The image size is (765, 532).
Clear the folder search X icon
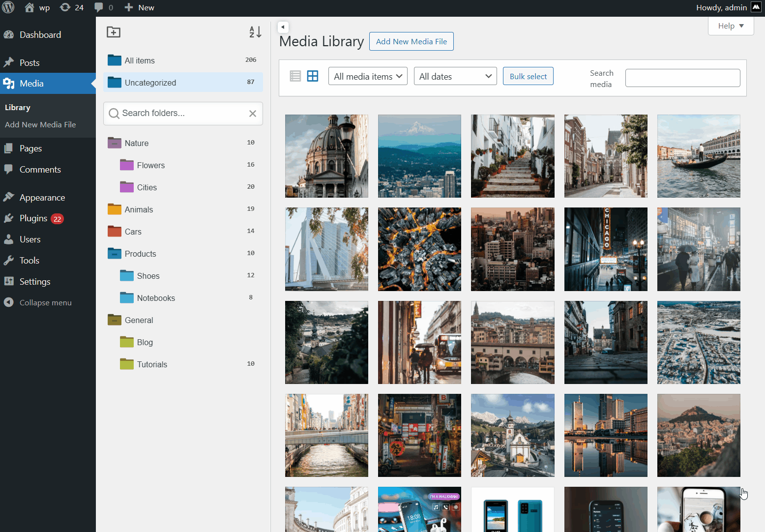click(253, 114)
